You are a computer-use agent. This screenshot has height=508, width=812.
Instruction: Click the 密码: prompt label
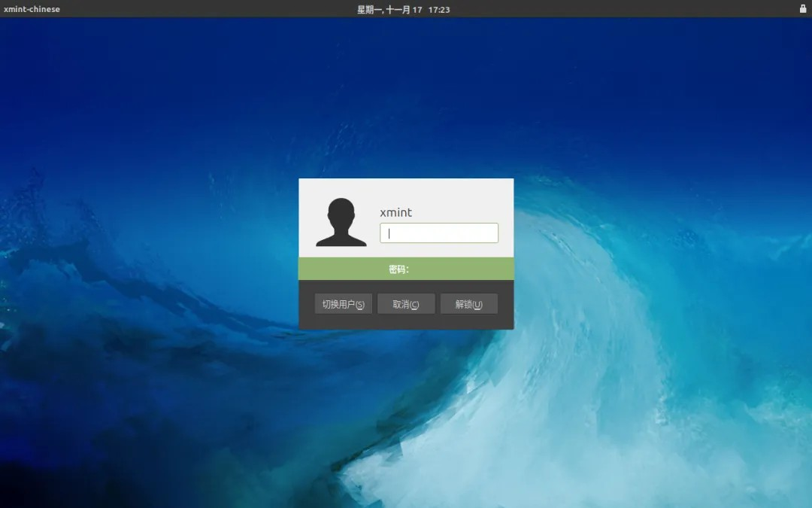point(398,269)
